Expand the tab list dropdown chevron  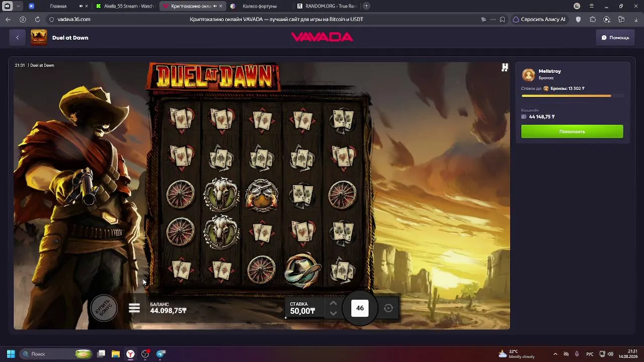coord(19,6)
